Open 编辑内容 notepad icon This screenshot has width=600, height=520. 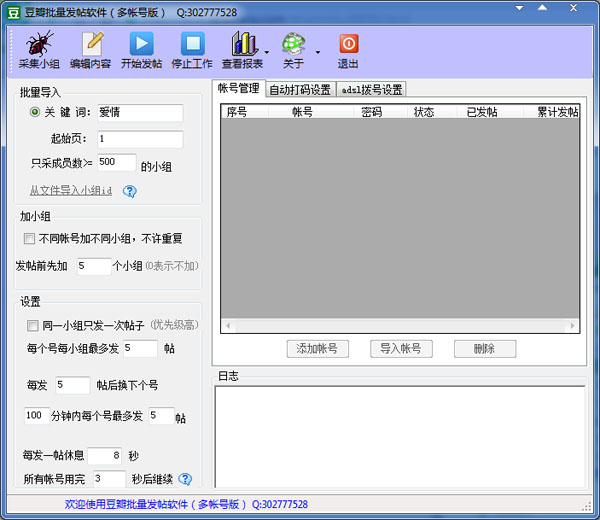(91, 44)
